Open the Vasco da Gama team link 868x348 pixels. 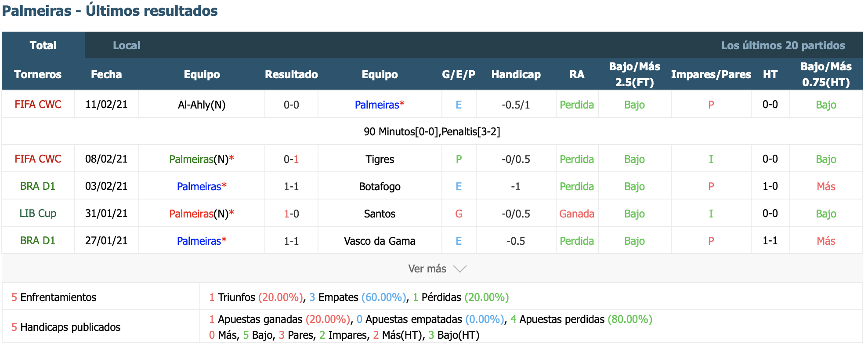tap(380, 241)
